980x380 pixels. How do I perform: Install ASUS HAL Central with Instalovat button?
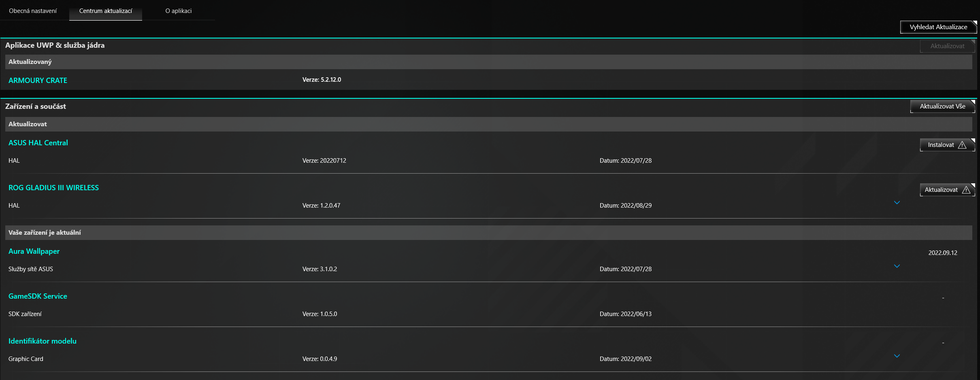[941, 145]
